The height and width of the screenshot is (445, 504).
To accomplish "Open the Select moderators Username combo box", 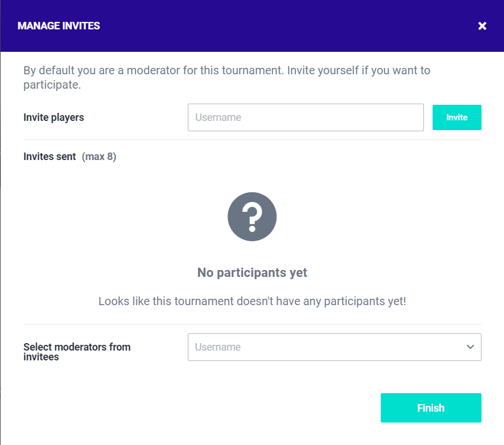I will click(x=328, y=347).
